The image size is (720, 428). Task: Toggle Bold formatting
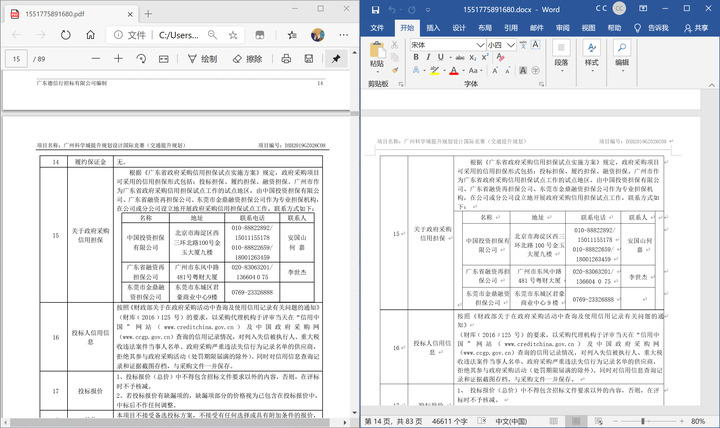point(416,57)
